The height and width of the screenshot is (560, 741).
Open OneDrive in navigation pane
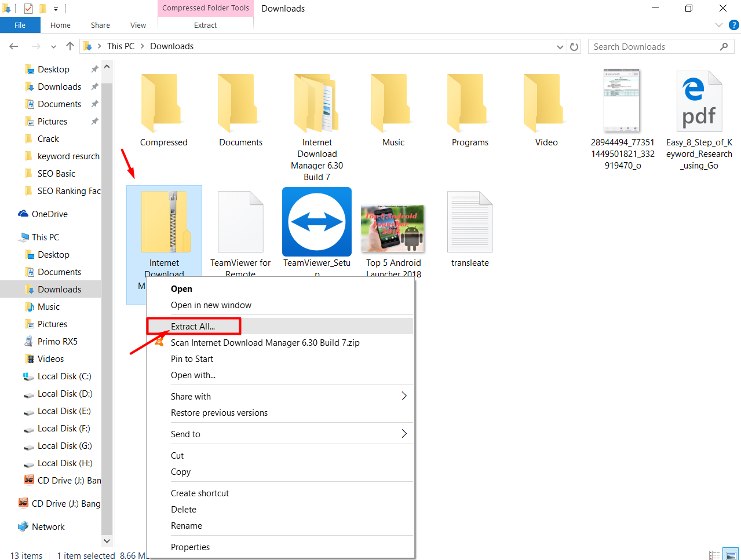click(x=50, y=214)
